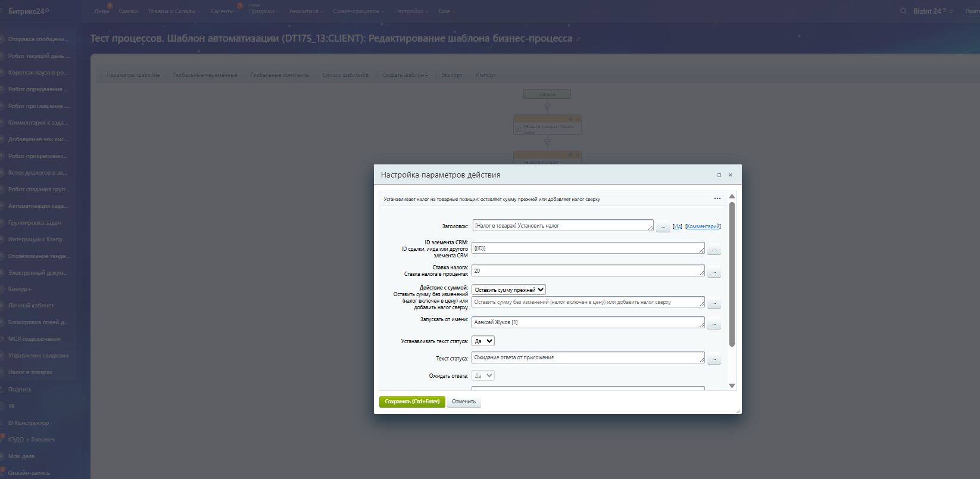Open value picker for ID элемента CRM
The width and height of the screenshot is (980, 479).
pos(714,250)
